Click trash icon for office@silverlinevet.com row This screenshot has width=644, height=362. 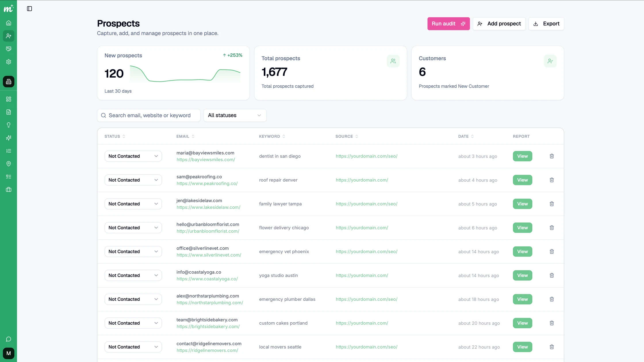pyautogui.click(x=552, y=252)
